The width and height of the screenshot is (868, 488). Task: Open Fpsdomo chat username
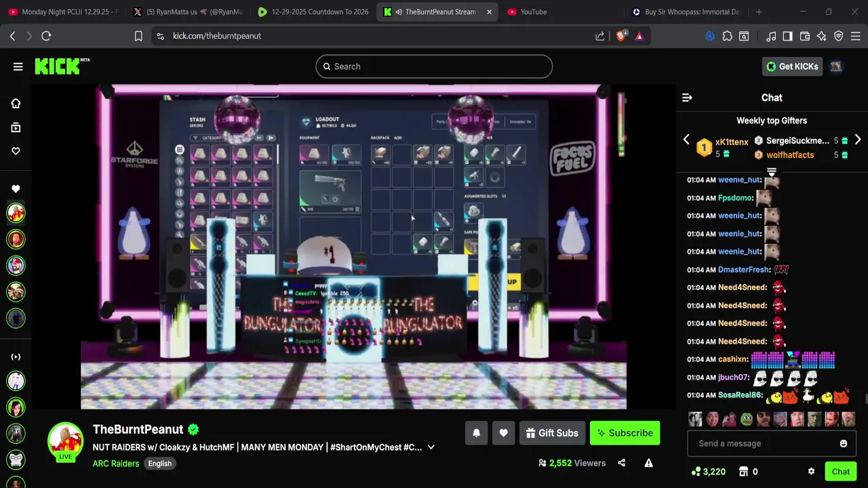735,198
